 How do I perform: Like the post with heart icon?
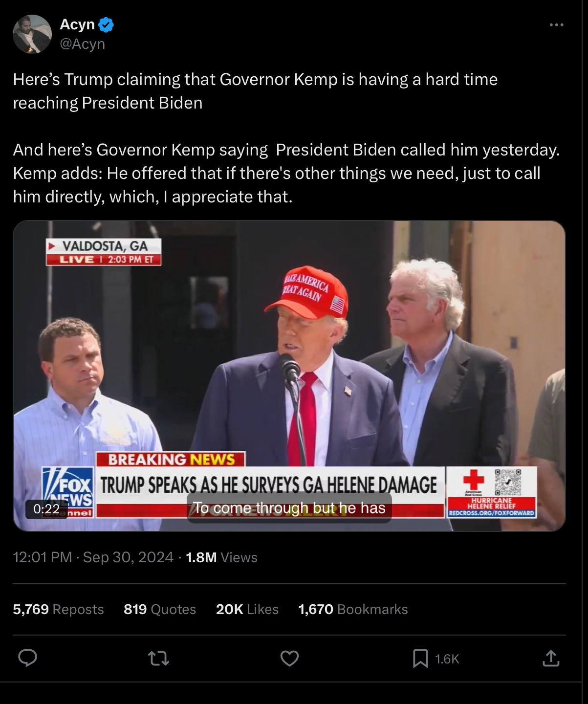pos(289,659)
